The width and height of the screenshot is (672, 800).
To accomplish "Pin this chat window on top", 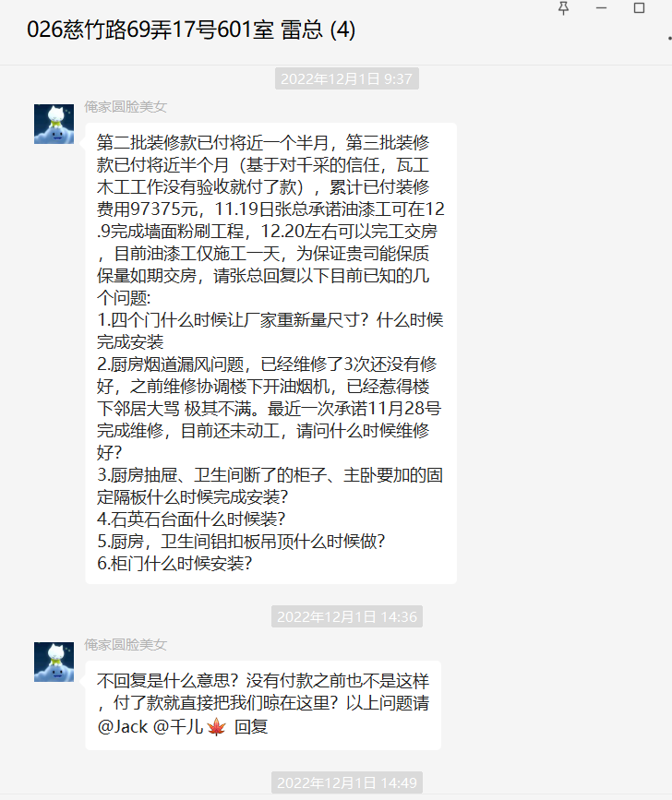I will 563,8.
